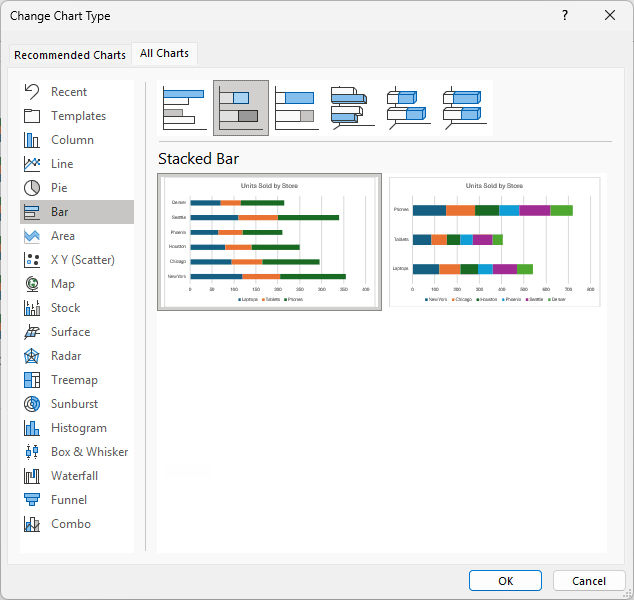The height and width of the screenshot is (600, 634).
Task: Click the Box & Whisker category icon
Action: (x=32, y=452)
